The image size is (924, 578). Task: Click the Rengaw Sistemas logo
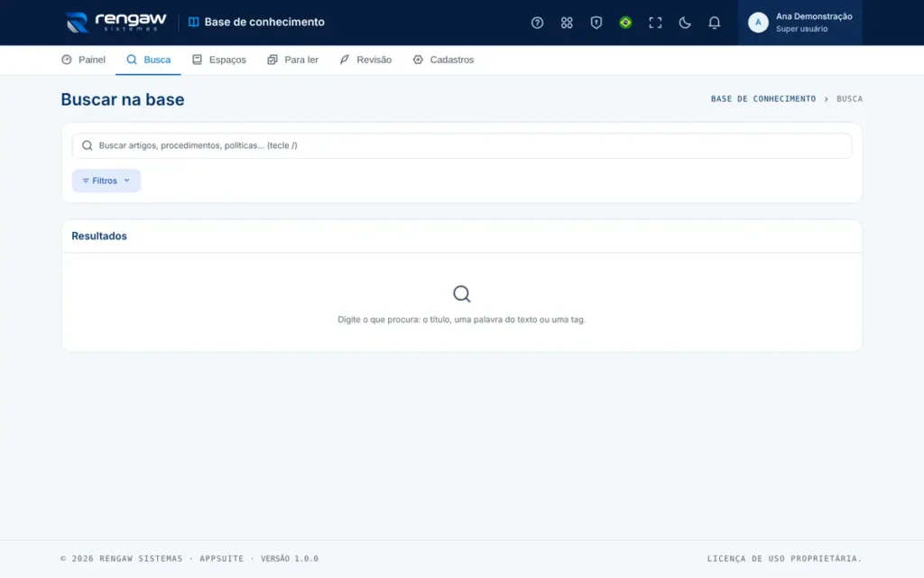coord(116,23)
